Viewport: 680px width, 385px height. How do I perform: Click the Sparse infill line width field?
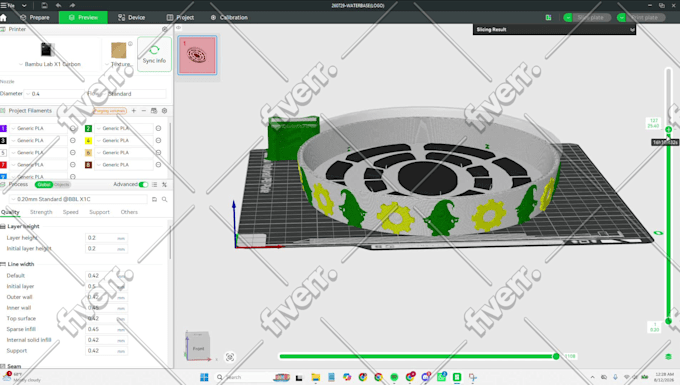(x=106, y=329)
